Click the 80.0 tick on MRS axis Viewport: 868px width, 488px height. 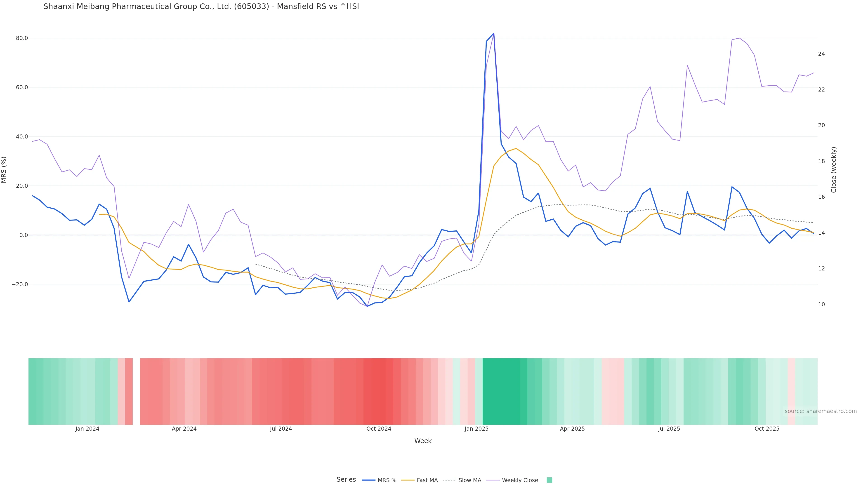(x=22, y=38)
